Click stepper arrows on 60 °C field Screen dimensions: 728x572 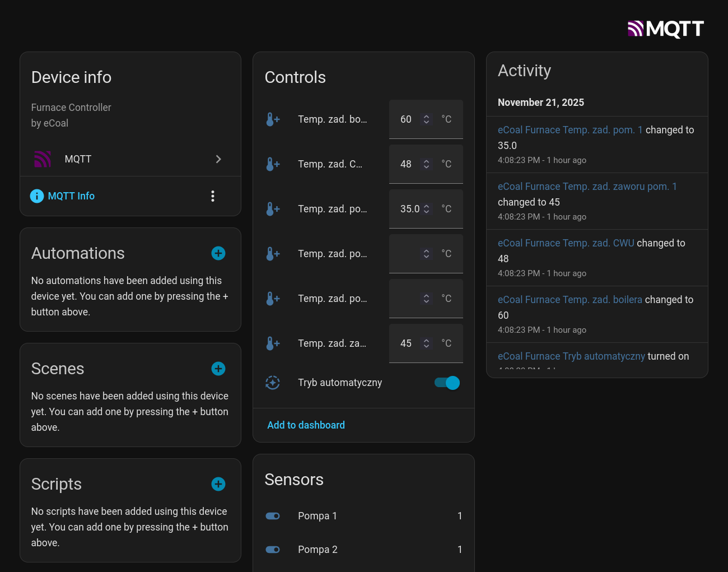(x=426, y=119)
